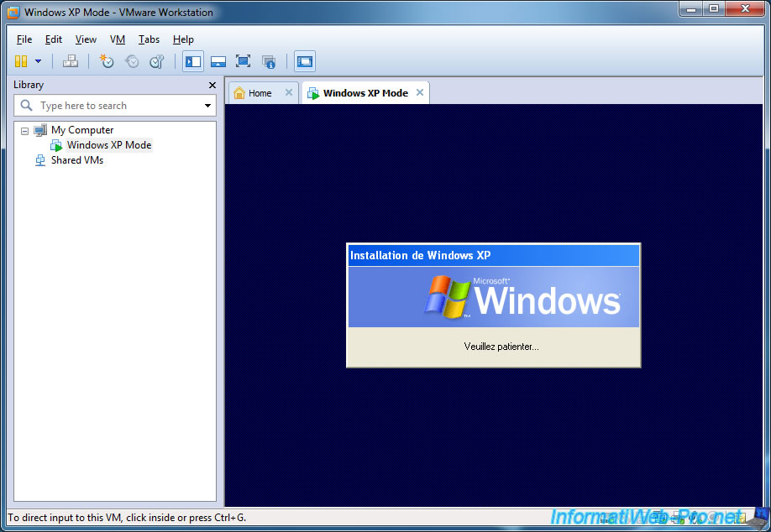Toggle the console view icon
This screenshot has height=532, width=771.
(304, 61)
